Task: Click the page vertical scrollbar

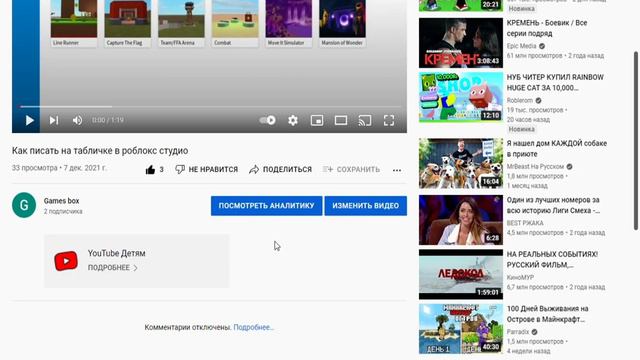Action: (x=636, y=141)
